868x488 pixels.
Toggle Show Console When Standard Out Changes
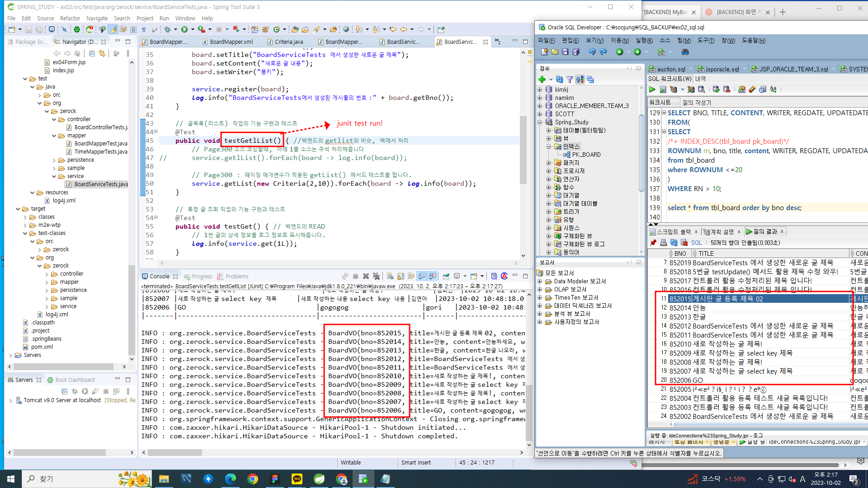(x=422, y=276)
